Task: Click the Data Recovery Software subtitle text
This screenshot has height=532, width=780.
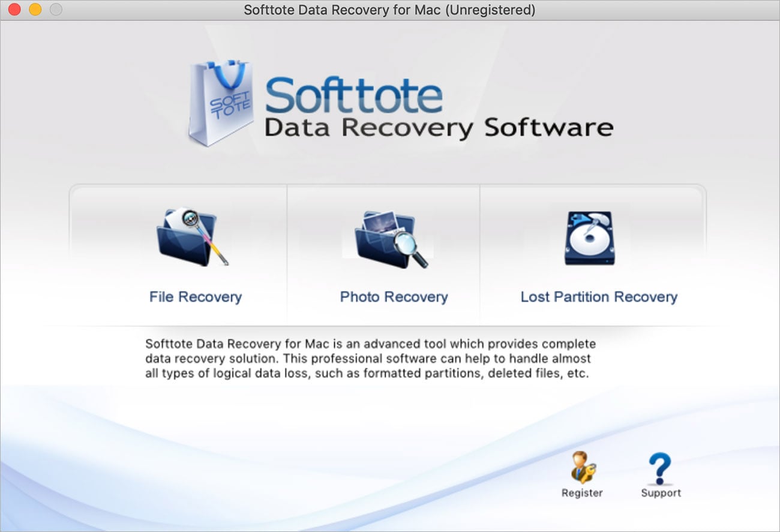Action: click(439, 128)
